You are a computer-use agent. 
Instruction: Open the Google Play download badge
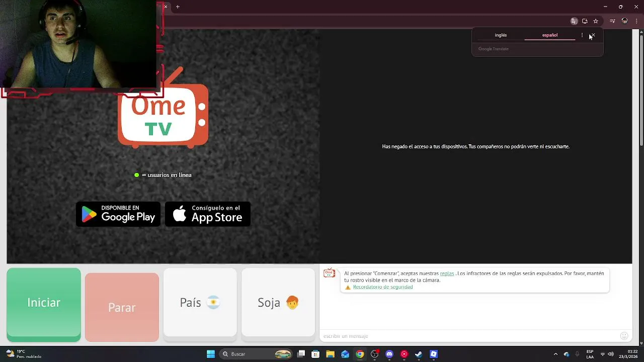[x=118, y=214]
